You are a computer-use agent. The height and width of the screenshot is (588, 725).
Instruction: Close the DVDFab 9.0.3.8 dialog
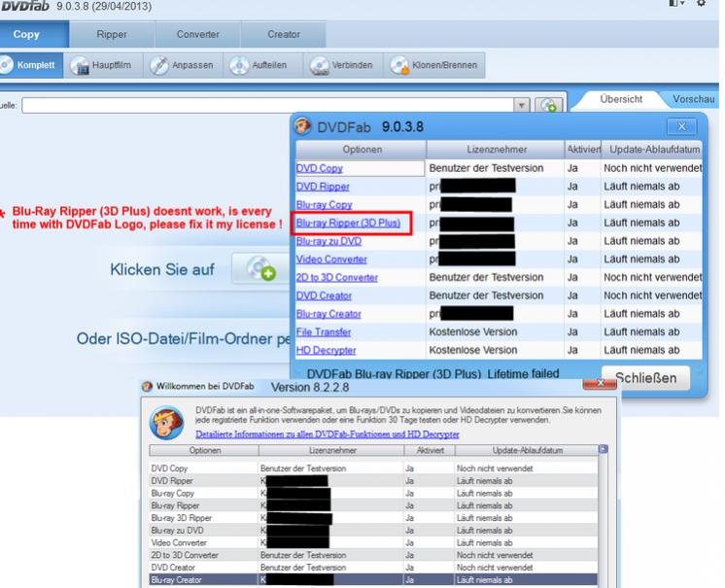681,126
